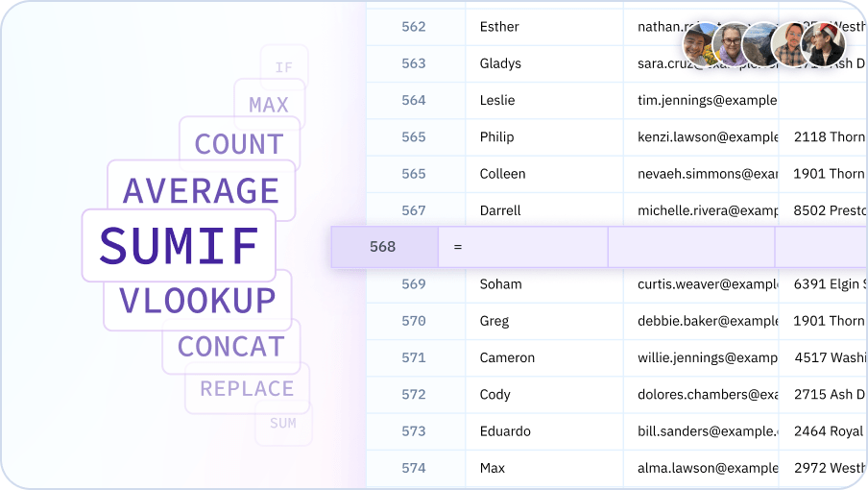Click row number 562
This screenshot has height=490, width=868.
pyautogui.click(x=414, y=27)
